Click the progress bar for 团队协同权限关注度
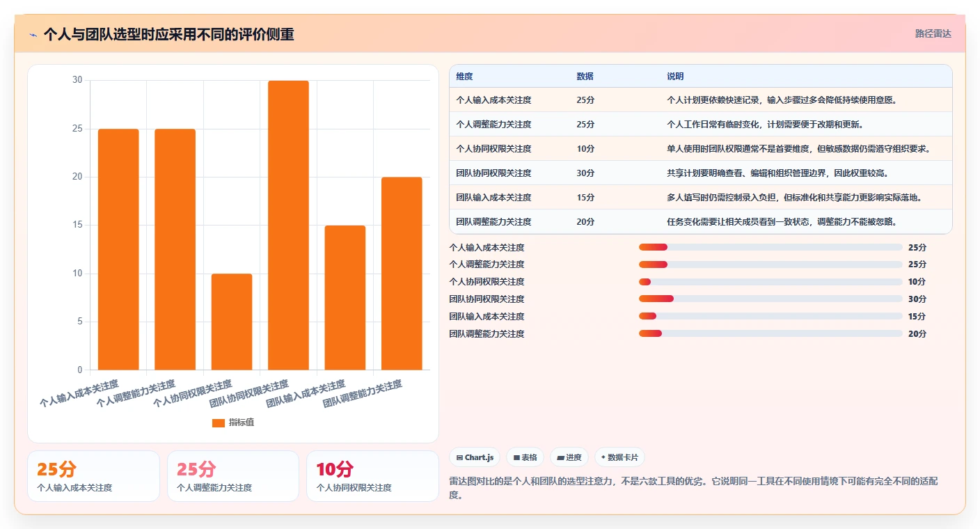The image size is (980, 529). (770, 299)
